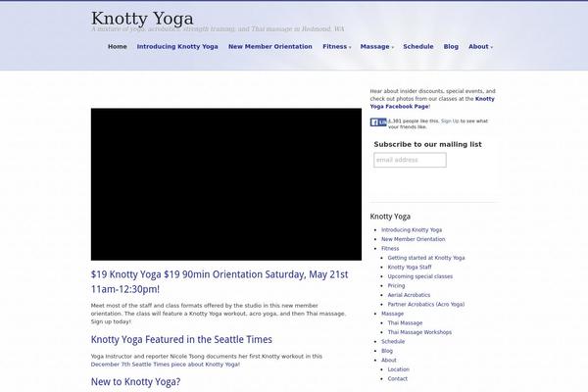Expand the Fitness dropdown menu
This screenshot has height=392, width=588.
(336, 46)
